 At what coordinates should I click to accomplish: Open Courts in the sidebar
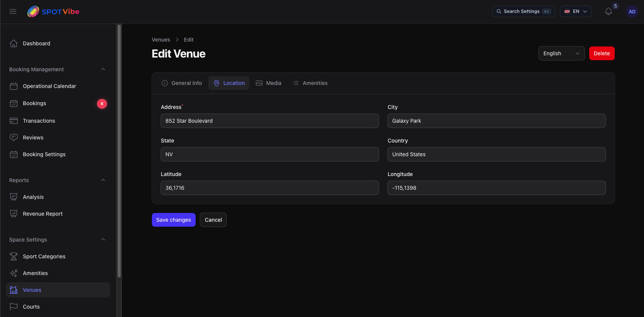(58, 307)
